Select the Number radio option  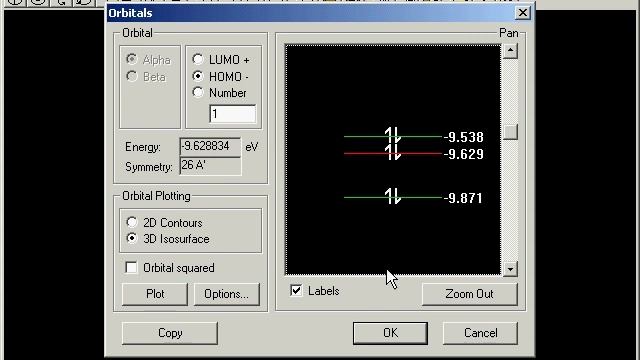(198, 93)
